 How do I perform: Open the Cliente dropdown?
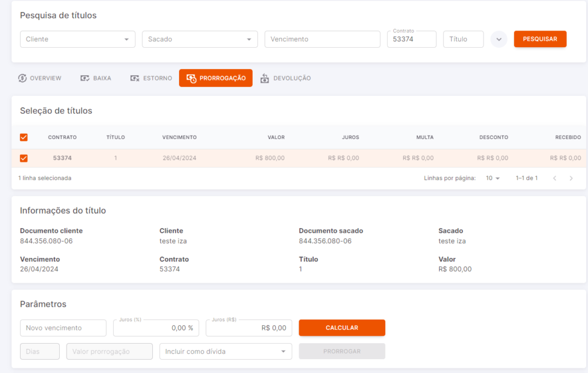(78, 39)
